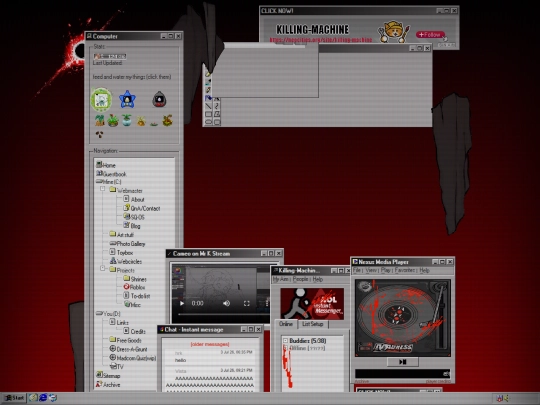Click the blue star-shaped pet
The height and width of the screenshot is (405, 540).
pyautogui.click(x=127, y=99)
